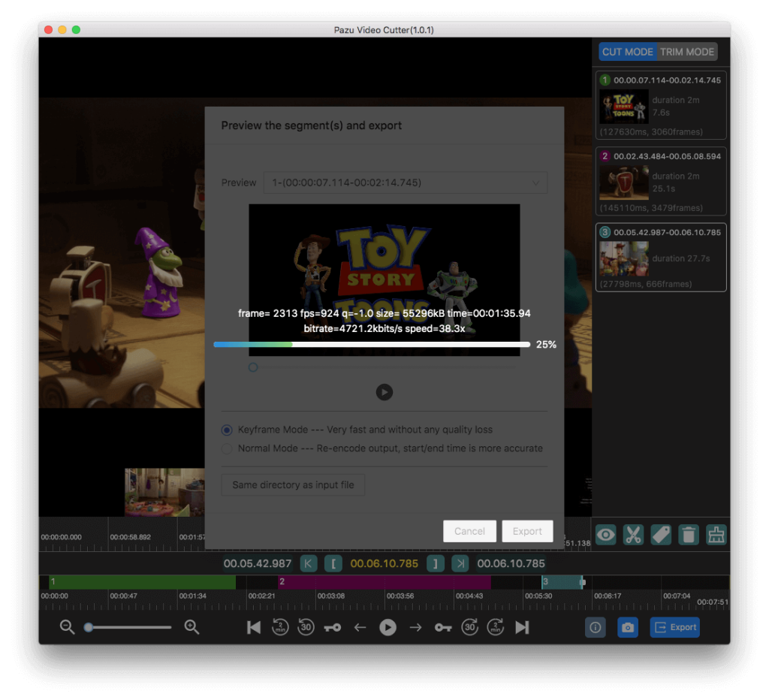
Task: Cancel the export dialog
Action: [x=469, y=531]
